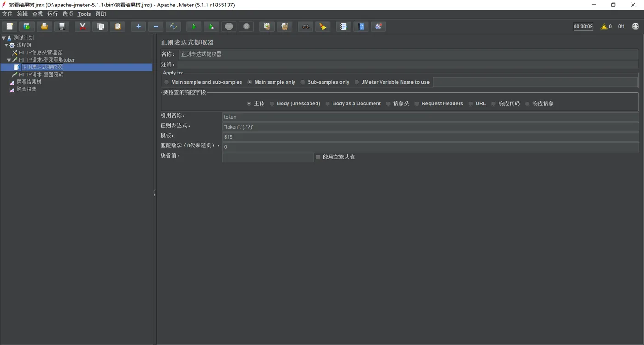Choose 主体 as response field

pos(255,103)
